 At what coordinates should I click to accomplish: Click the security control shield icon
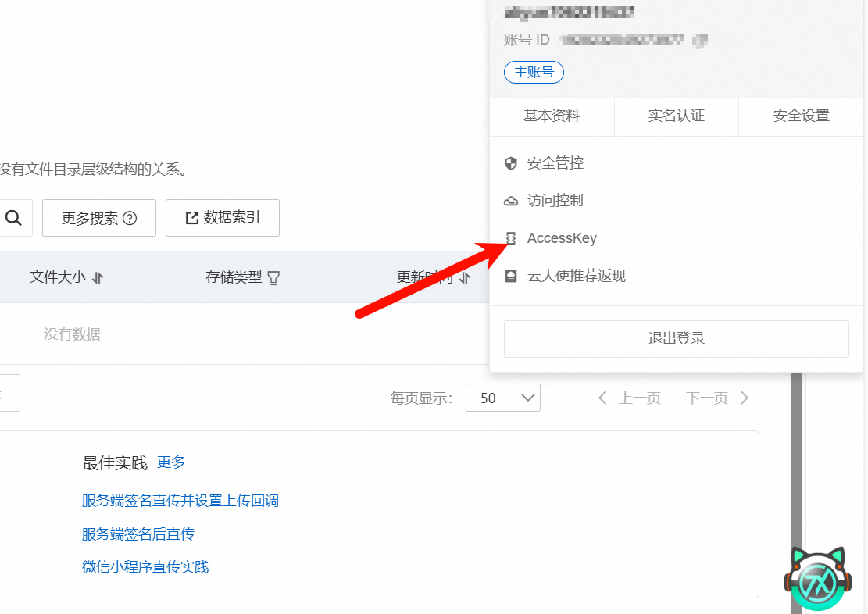point(511,163)
